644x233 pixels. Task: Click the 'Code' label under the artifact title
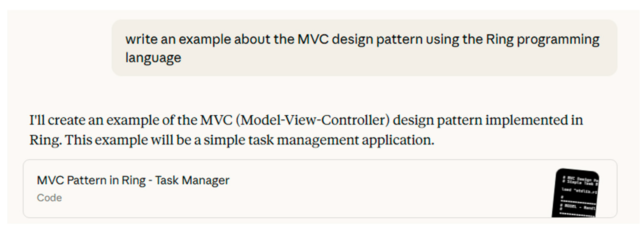click(49, 198)
